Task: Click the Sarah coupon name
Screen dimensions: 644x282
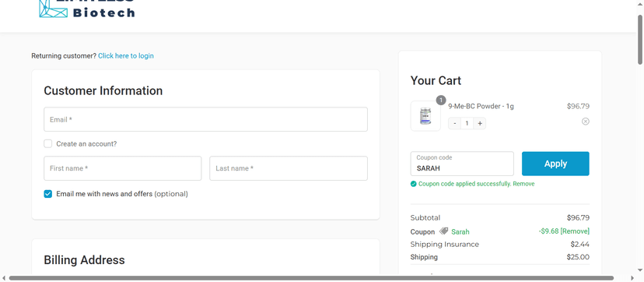Action: pyautogui.click(x=460, y=232)
